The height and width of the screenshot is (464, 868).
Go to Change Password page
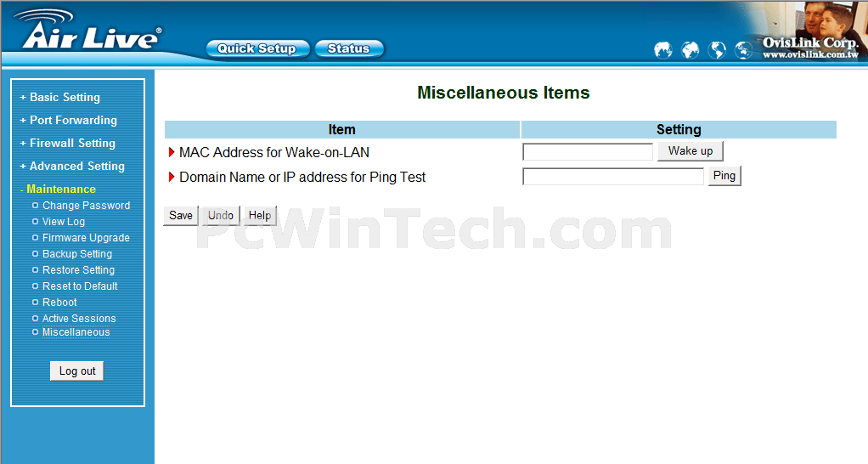[x=86, y=206]
